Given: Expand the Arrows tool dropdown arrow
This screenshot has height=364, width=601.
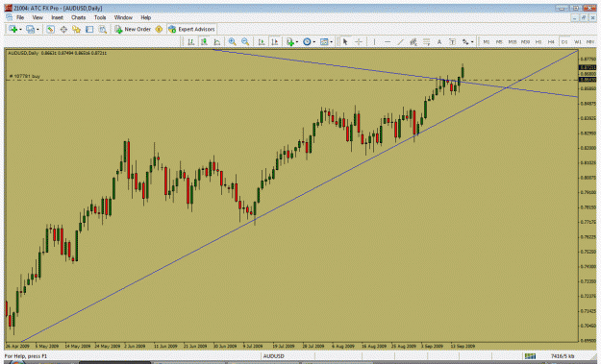Looking at the screenshot, I should tap(472, 42).
